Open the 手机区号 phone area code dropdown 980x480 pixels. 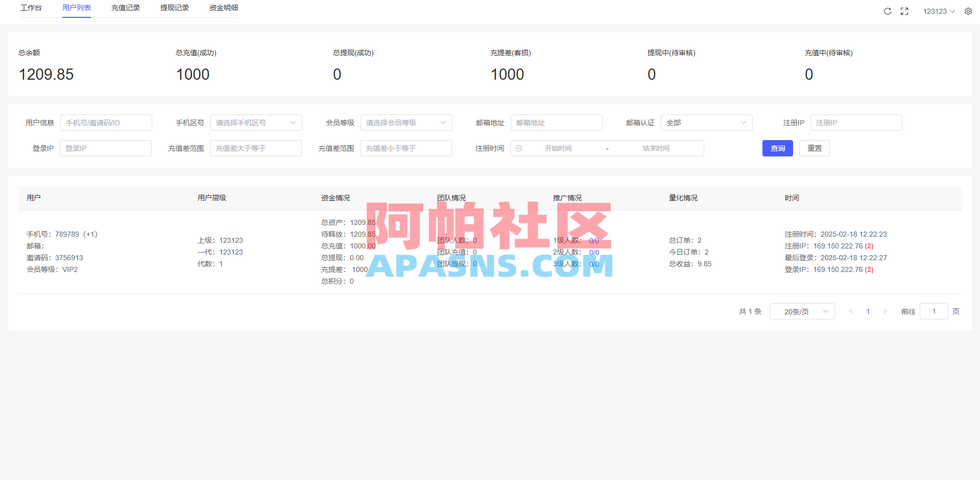click(256, 123)
